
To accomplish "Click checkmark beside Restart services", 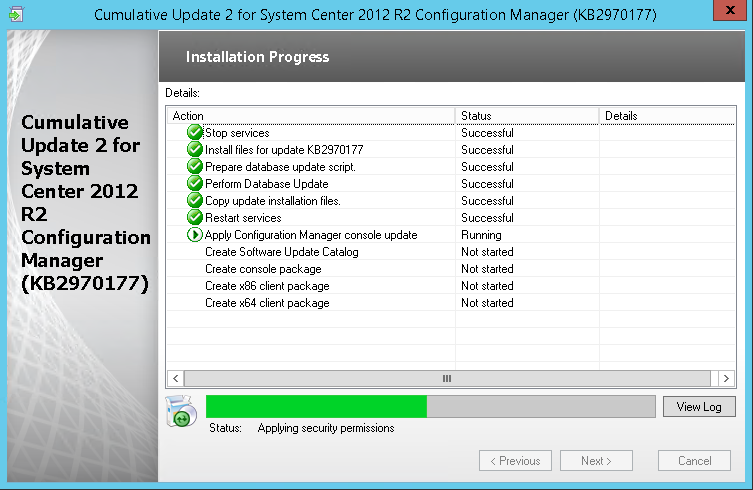I will 194,217.
